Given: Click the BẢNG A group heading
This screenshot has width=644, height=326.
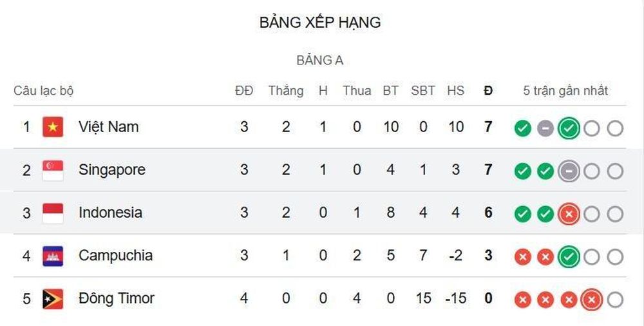Looking at the screenshot, I should 320,61.
